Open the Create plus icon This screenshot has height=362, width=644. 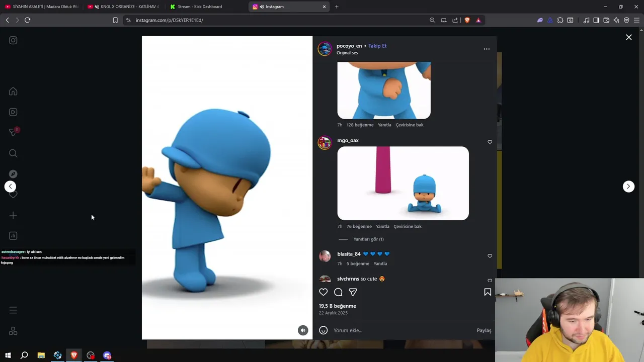click(x=13, y=215)
